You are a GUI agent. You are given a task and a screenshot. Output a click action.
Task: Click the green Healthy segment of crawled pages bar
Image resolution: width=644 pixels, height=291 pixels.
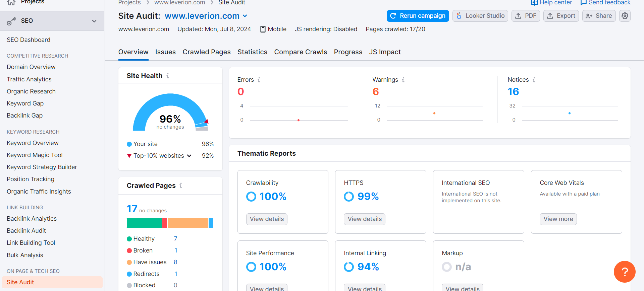(x=144, y=223)
